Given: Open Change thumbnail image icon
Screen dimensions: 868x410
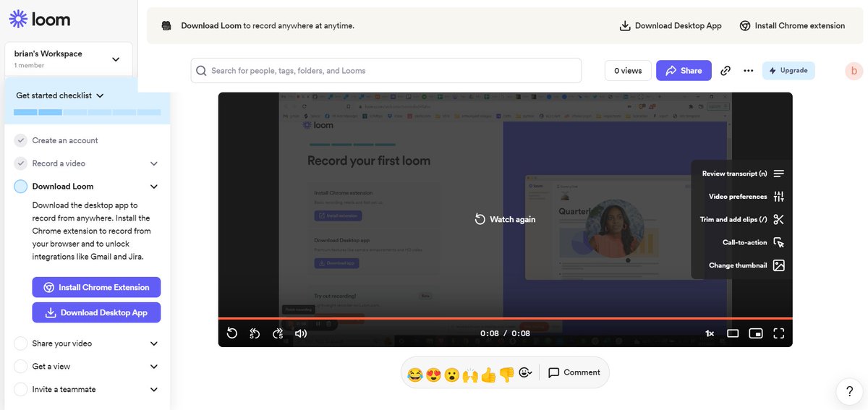Looking at the screenshot, I should [x=779, y=265].
